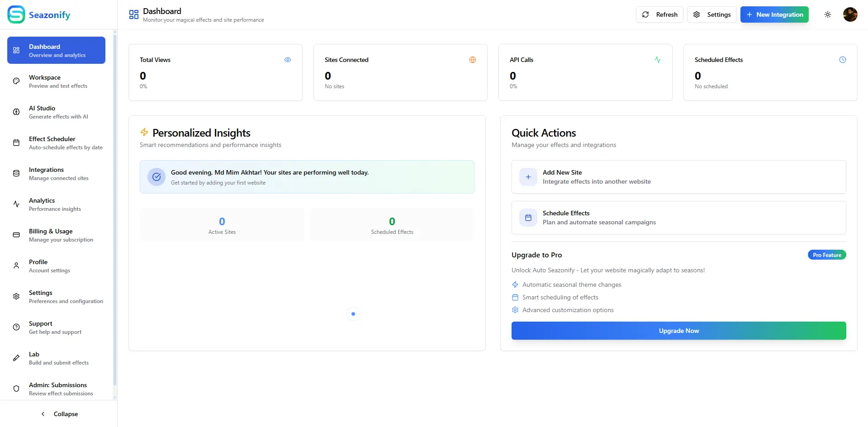Screen dimensions: 868x427
Task: Click Add New Site quick action
Action: pos(678,177)
